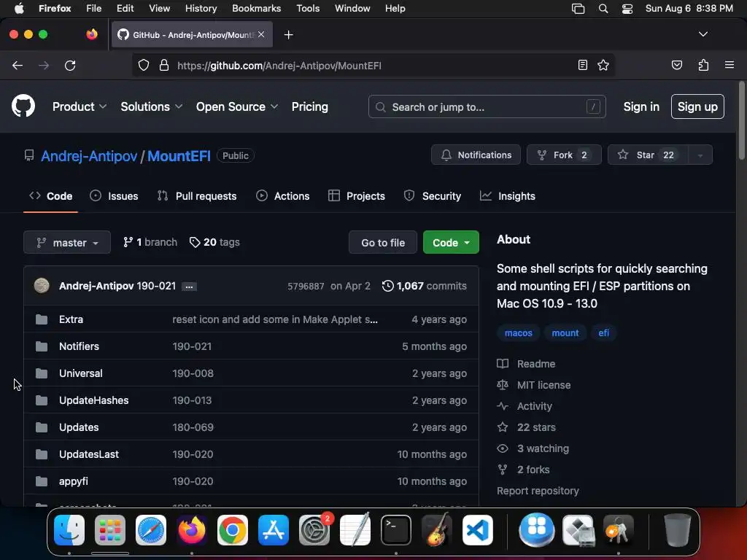The width and height of the screenshot is (747, 560).
Task: Click the macos topic tag
Action: click(519, 333)
